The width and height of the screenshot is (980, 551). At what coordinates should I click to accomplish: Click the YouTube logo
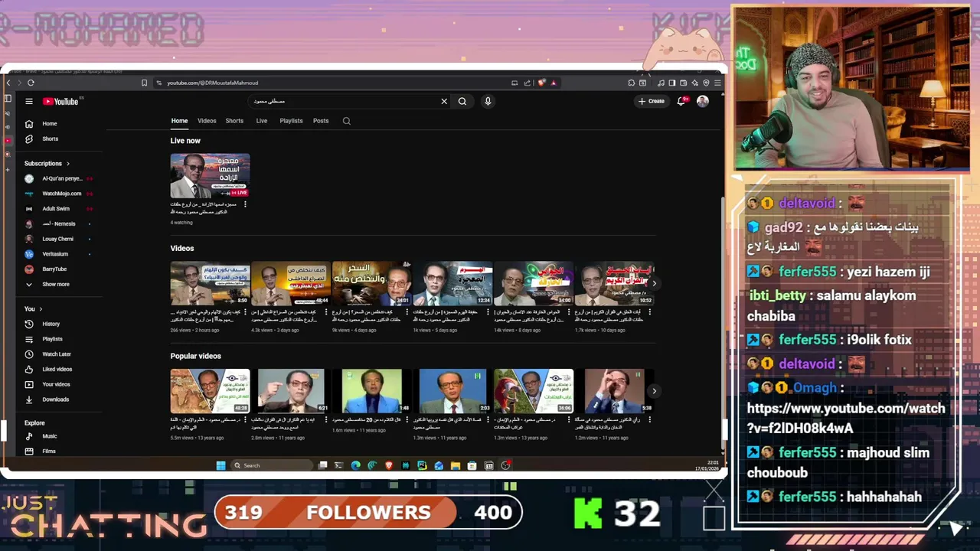pyautogui.click(x=60, y=101)
